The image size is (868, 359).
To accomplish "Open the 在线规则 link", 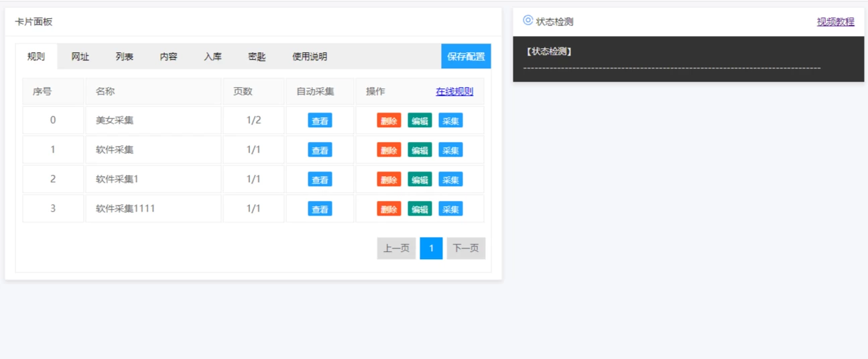I will pos(454,92).
